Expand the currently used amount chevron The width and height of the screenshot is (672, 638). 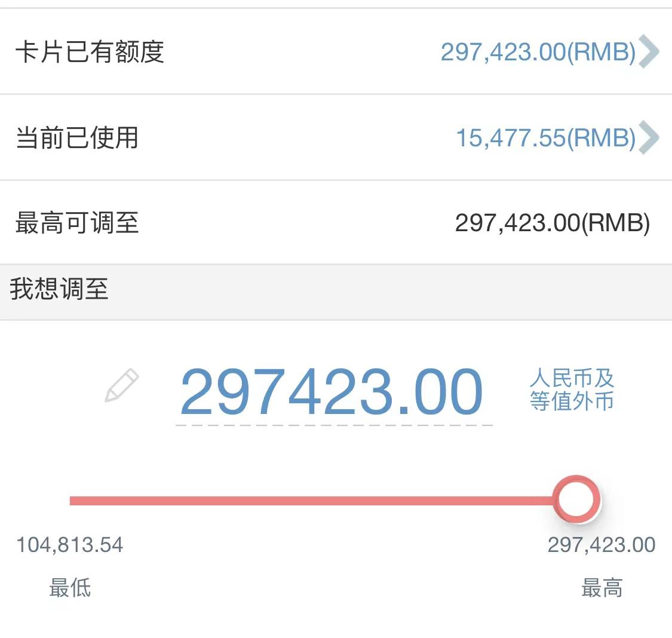[649, 137]
